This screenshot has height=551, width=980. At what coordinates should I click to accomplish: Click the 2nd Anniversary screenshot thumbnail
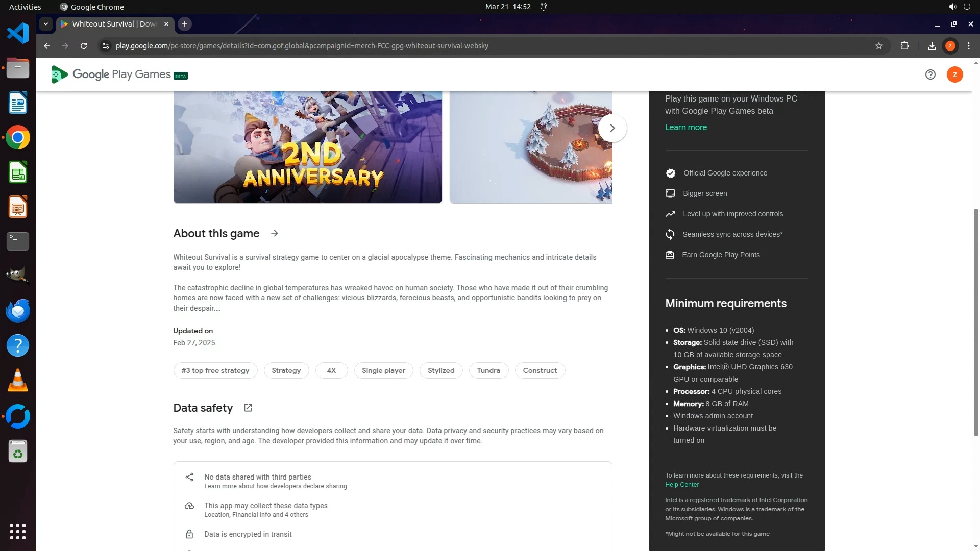tap(307, 147)
